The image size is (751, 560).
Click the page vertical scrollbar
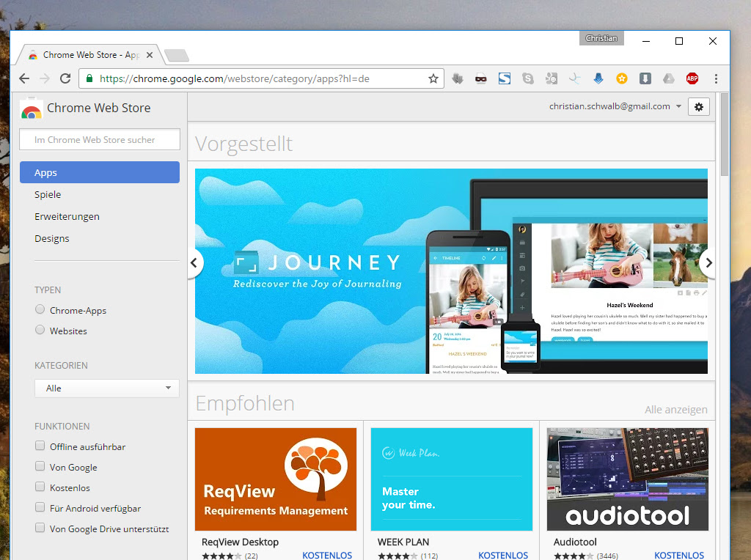pyautogui.click(x=725, y=135)
